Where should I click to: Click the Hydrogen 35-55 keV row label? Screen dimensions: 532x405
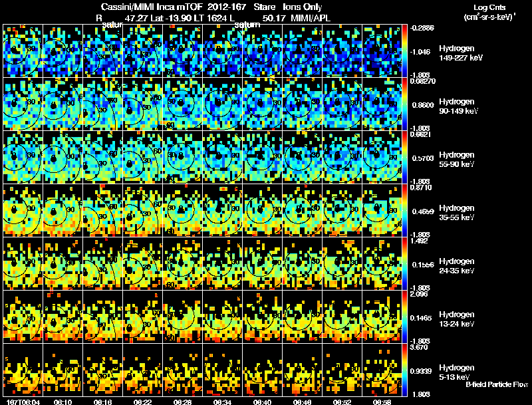[456, 213]
